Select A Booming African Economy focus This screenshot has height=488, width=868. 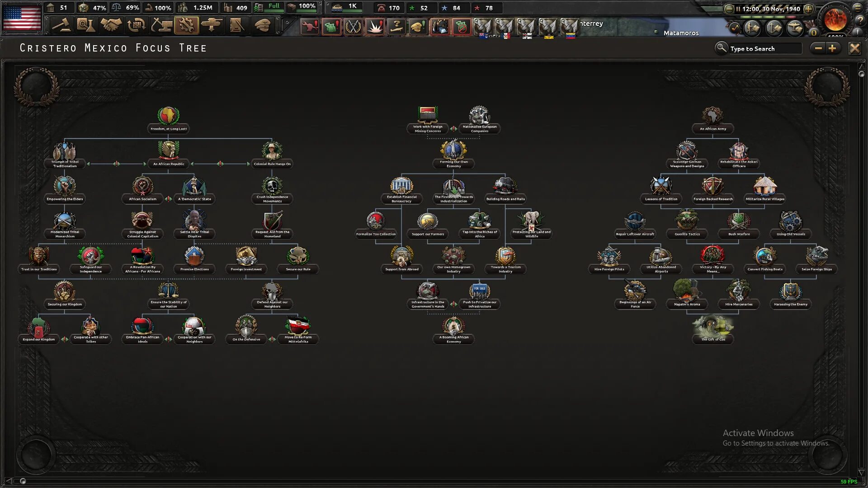pos(453,330)
